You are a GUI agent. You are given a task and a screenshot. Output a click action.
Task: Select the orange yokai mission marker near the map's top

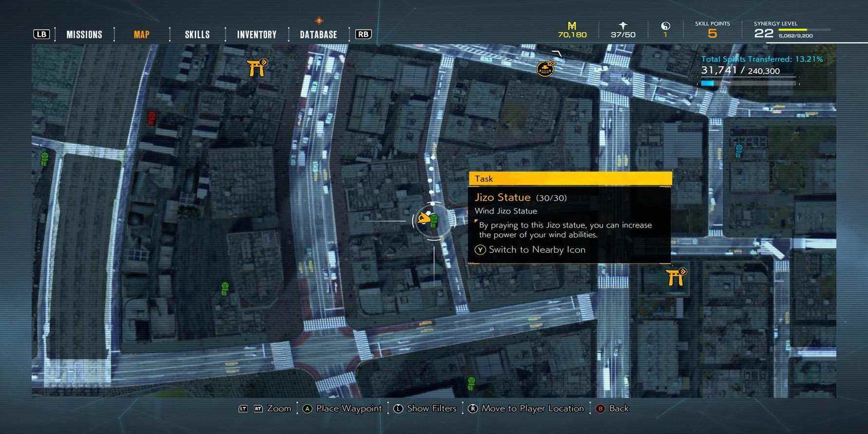[x=546, y=68]
